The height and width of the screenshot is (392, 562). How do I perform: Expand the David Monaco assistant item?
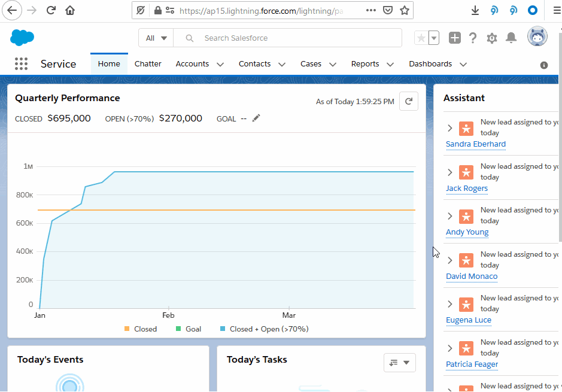point(450,260)
